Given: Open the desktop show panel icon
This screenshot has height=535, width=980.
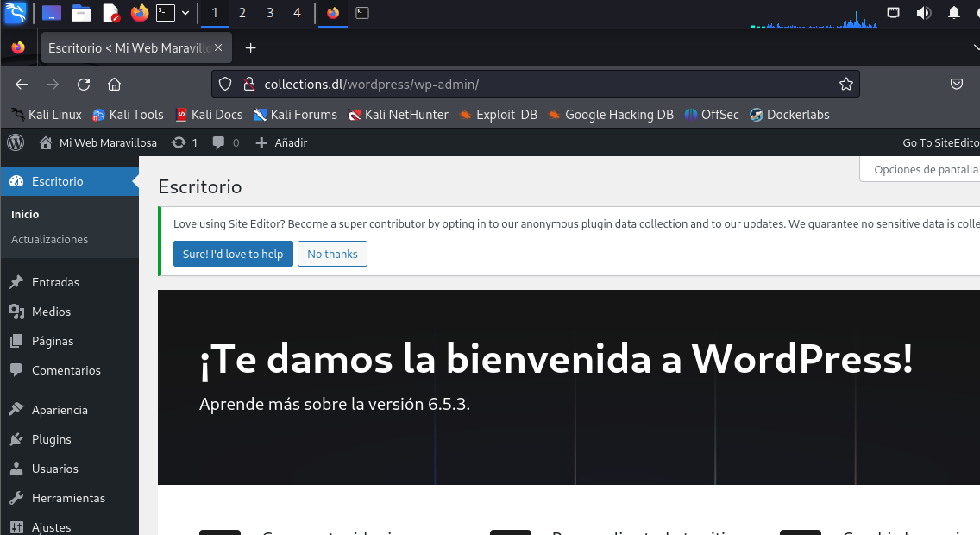Looking at the screenshot, I should point(51,13).
